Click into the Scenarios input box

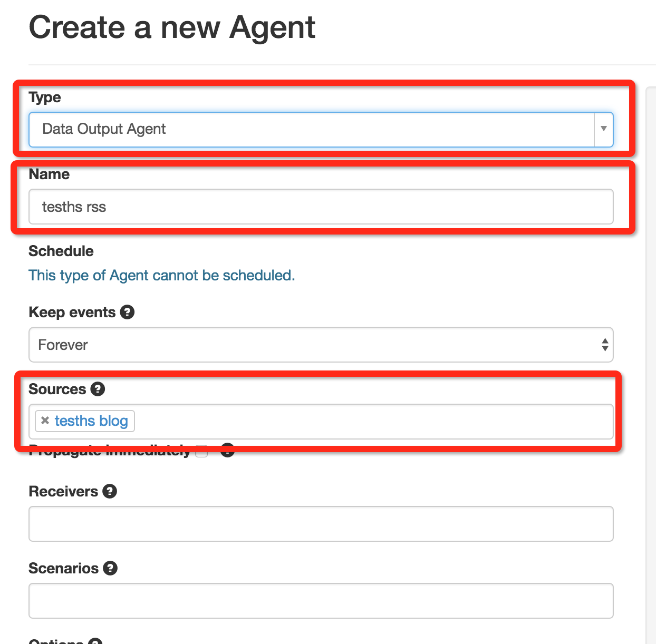[x=321, y=601]
